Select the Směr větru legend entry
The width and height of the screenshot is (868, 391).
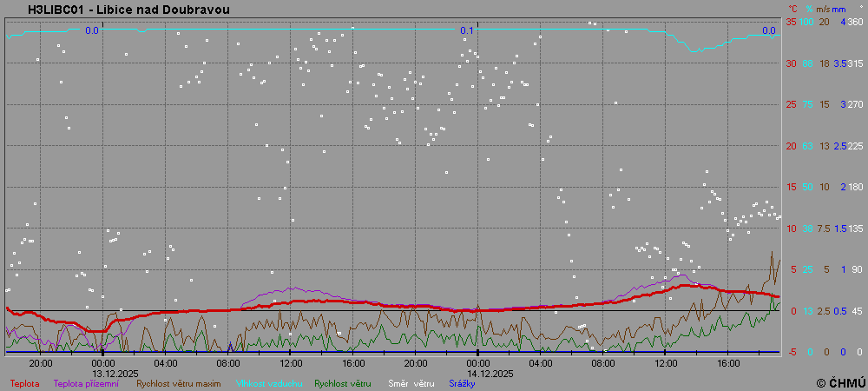[411, 383]
